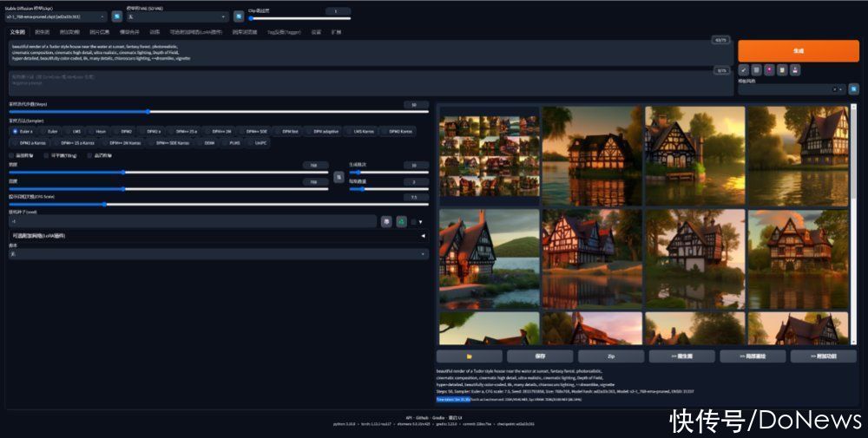Click the Steps slider track
Image resolution: width=868 pixels, height=438 pixels.
(x=219, y=111)
